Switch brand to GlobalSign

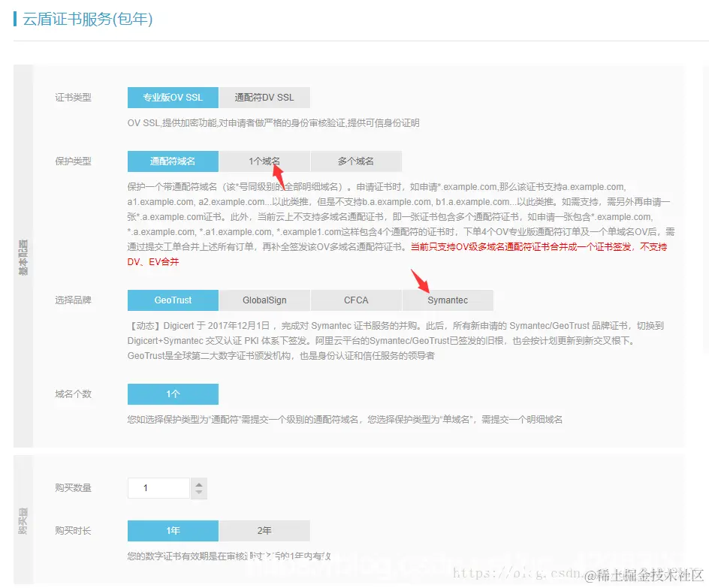pyautogui.click(x=264, y=300)
